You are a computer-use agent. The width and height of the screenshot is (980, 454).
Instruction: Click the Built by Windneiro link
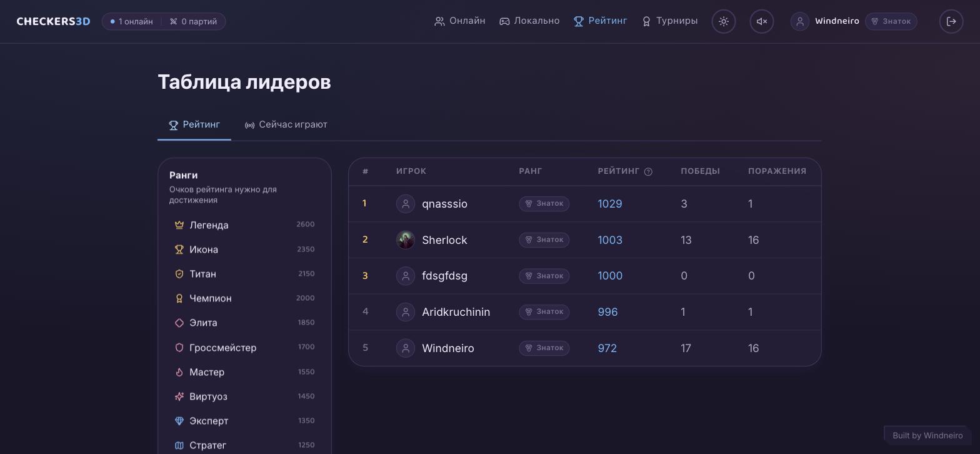[x=927, y=435]
